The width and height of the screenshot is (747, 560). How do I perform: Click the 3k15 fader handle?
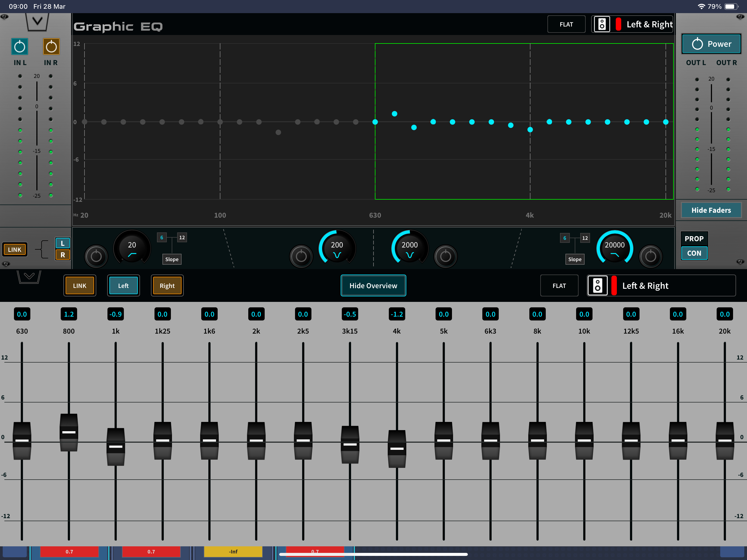[350, 445]
